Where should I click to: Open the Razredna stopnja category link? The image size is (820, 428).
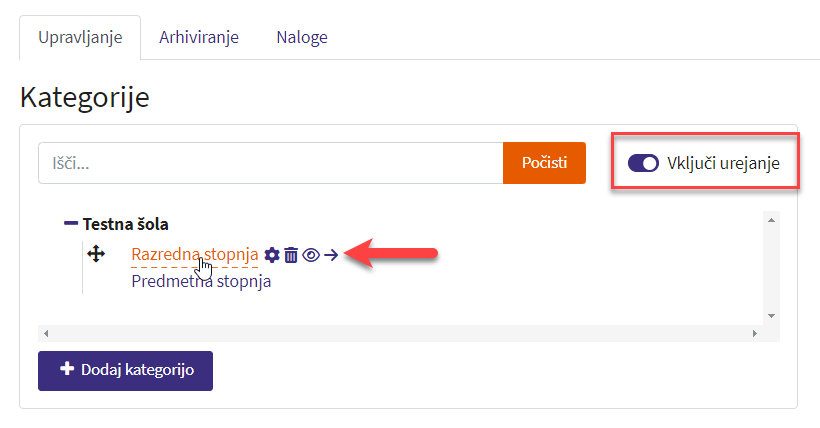coord(194,255)
